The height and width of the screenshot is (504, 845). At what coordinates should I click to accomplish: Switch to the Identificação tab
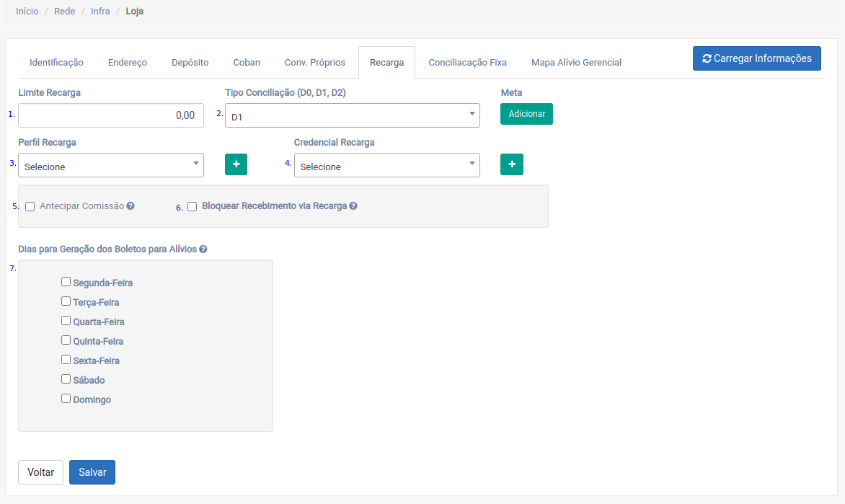56,63
